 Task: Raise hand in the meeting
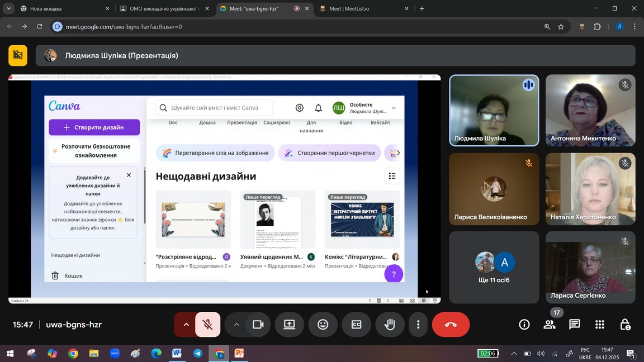point(390,325)
